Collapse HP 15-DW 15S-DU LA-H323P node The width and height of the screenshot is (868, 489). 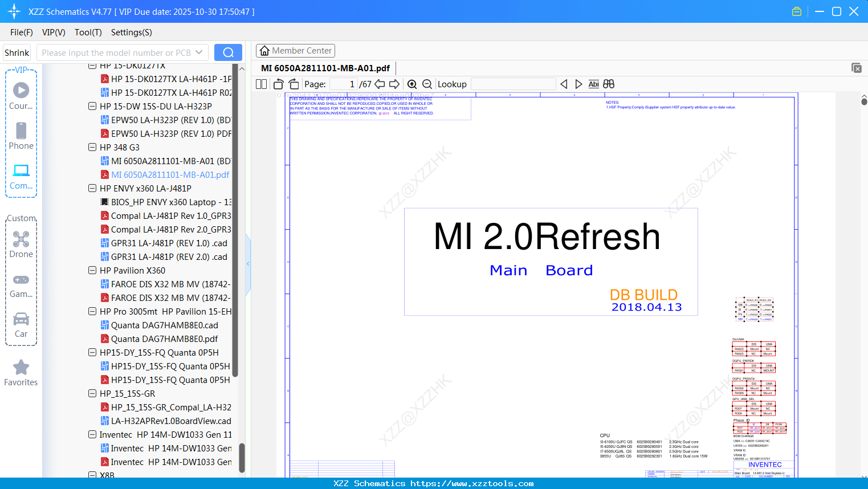(x=92, y=106)
